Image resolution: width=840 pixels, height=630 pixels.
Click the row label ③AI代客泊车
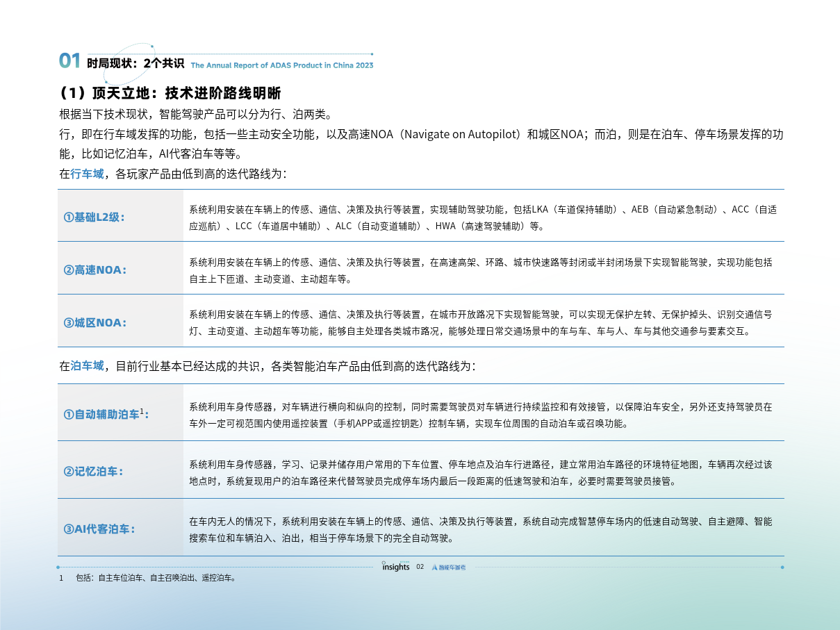click(99, 529)
